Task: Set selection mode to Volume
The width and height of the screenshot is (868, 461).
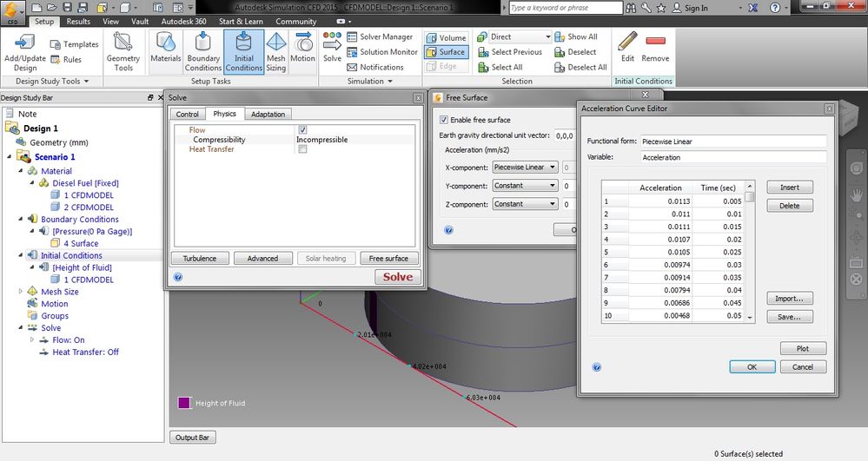Action: (x=447, y=37)
